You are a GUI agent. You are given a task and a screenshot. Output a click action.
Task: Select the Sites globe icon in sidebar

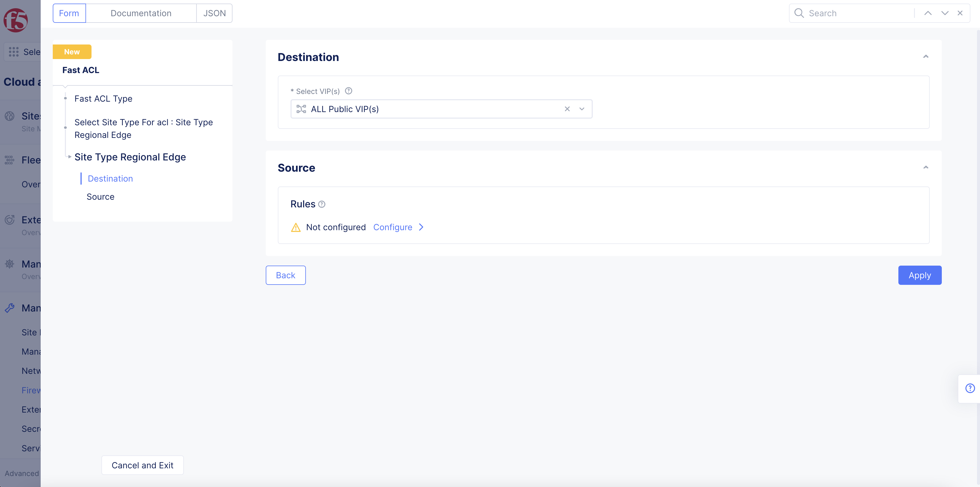coord(10,116)
